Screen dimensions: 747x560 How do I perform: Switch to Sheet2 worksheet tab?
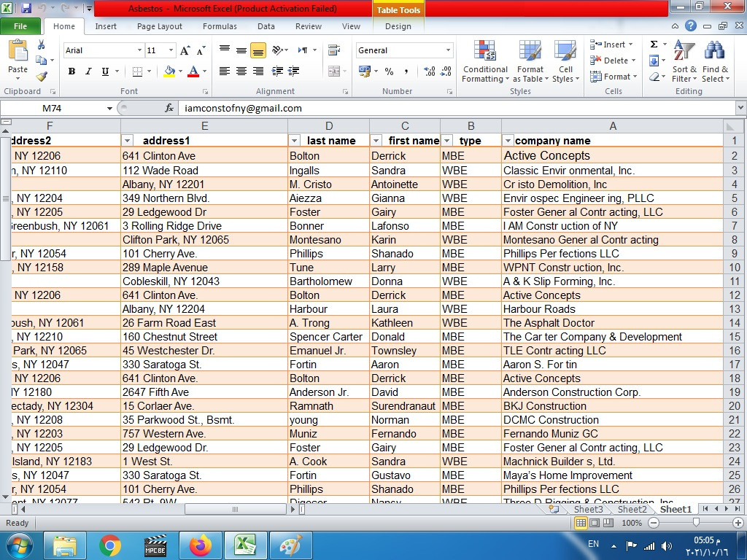[632, 509]
